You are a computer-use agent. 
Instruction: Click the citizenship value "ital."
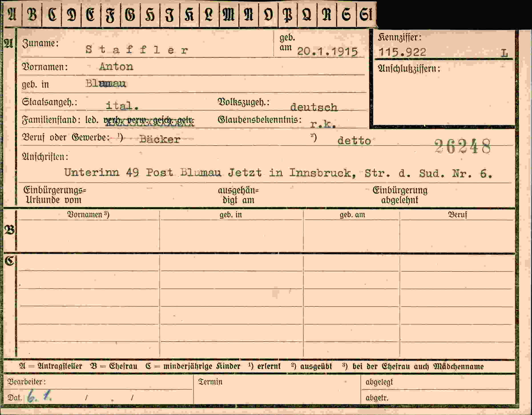click(122, 106)
